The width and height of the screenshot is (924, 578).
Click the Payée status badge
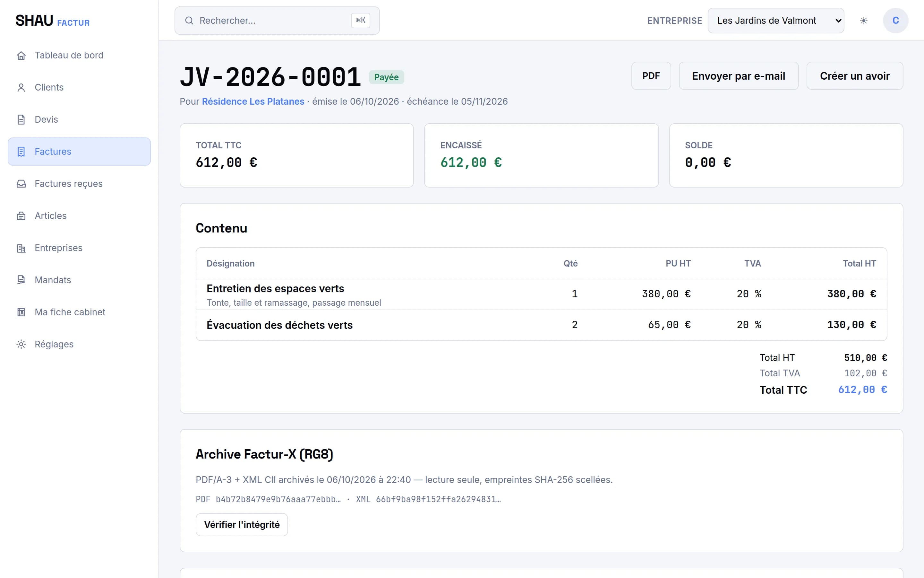(386, 77)
